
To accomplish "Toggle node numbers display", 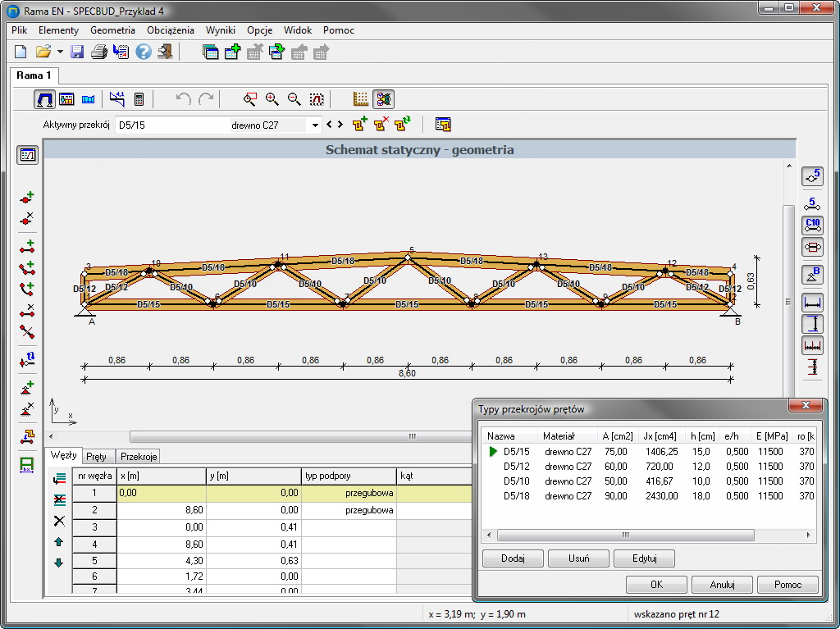I will coord(812,175).
